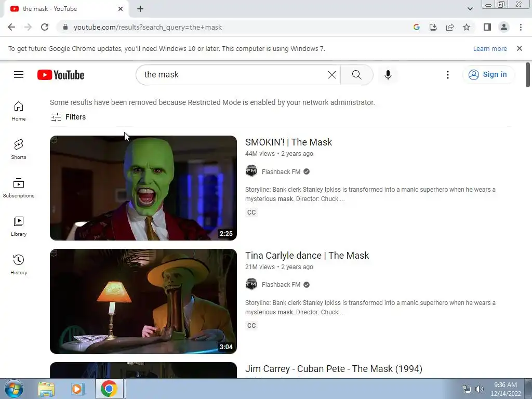
Task: Click the install/download icon in address bar
Action: (433, 27)
